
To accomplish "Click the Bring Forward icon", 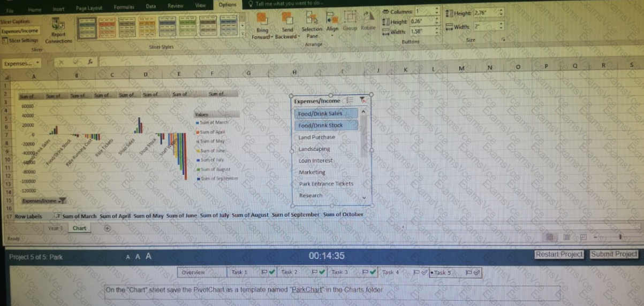I will click(262, 27).
